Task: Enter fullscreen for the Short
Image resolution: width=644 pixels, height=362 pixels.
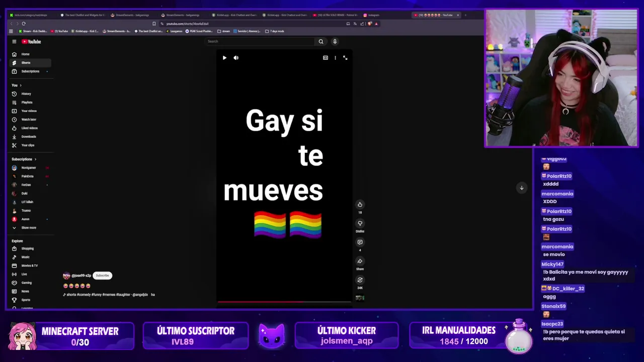Action: 345,58
